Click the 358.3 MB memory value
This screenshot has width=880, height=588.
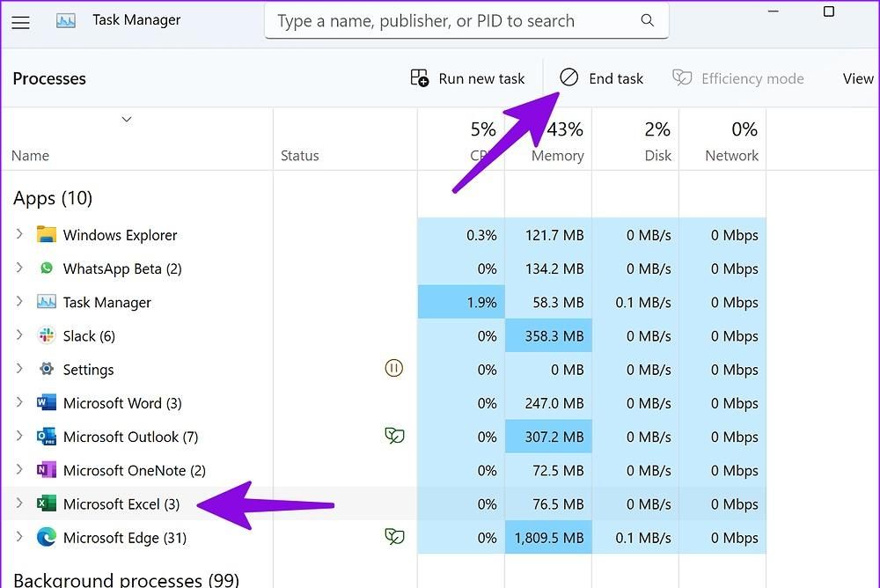pos(554,336)
